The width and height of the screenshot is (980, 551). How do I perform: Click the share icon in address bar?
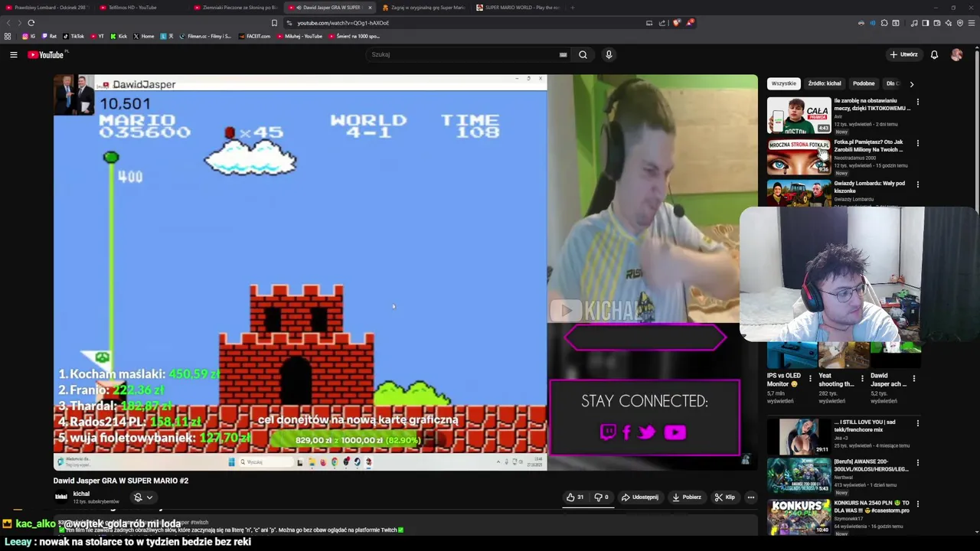pos(664,23)
